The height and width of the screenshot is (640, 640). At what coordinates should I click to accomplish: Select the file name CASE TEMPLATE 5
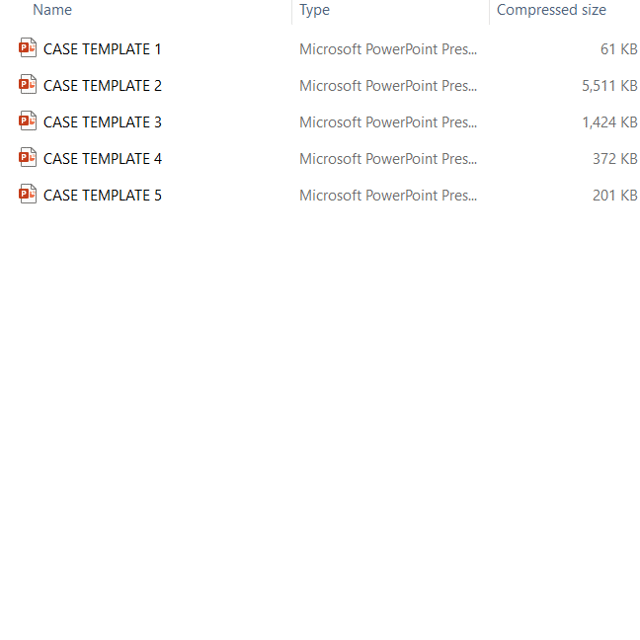pyautogui.click(x=102, y=196)
